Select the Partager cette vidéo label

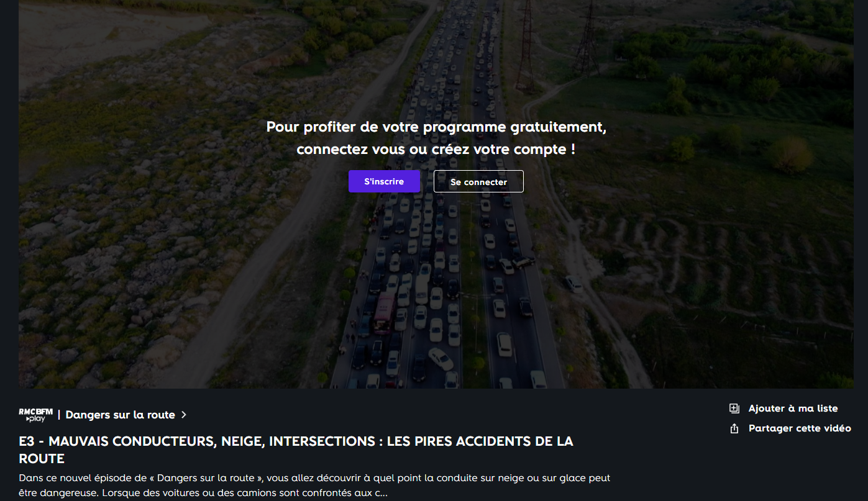pyautogui.click(x=800, y=428)
